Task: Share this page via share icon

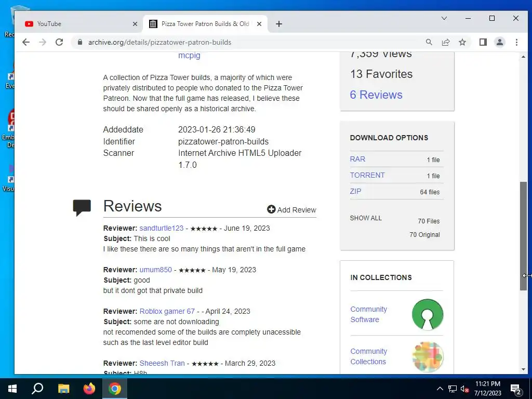Action: (445, 42)
